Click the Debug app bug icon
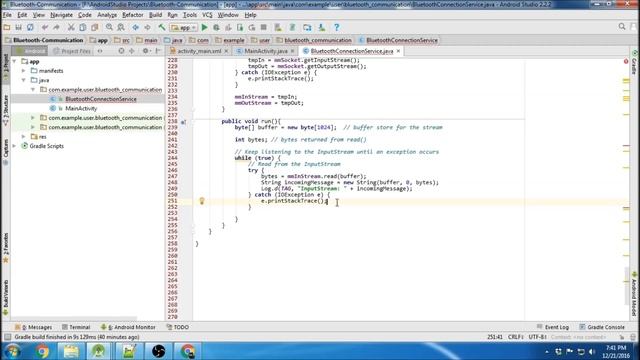 pyautogui.click(x=216, y=27)
